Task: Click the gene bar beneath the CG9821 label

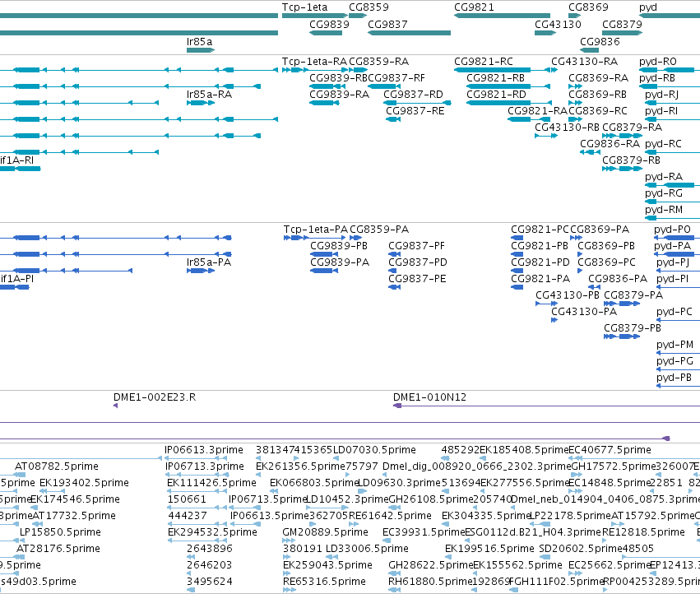Action: (502, 16)
